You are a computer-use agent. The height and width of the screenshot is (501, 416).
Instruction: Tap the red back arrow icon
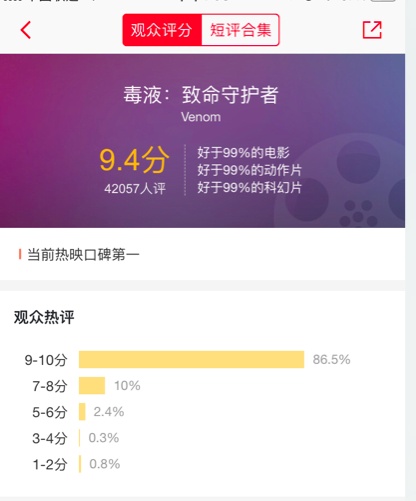[x=26, y=30]
